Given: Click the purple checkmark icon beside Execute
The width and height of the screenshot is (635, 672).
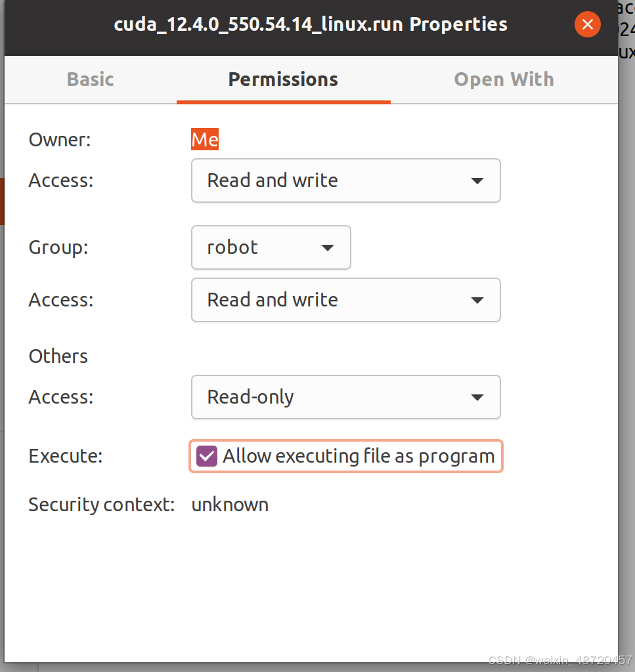Looking at the screenshot, I should click(206, 455).
